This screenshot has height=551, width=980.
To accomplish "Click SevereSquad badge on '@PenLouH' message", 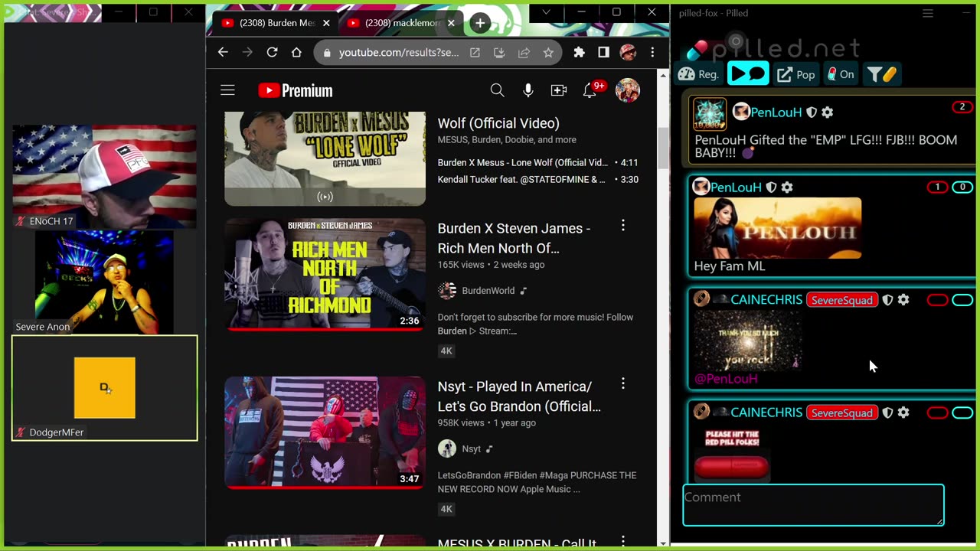I will pos(841,300).
